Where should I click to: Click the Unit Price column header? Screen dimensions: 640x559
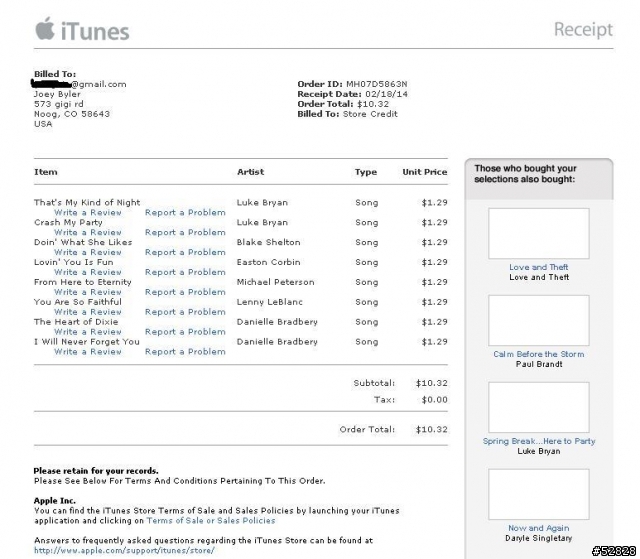click(x=425, y=172)
